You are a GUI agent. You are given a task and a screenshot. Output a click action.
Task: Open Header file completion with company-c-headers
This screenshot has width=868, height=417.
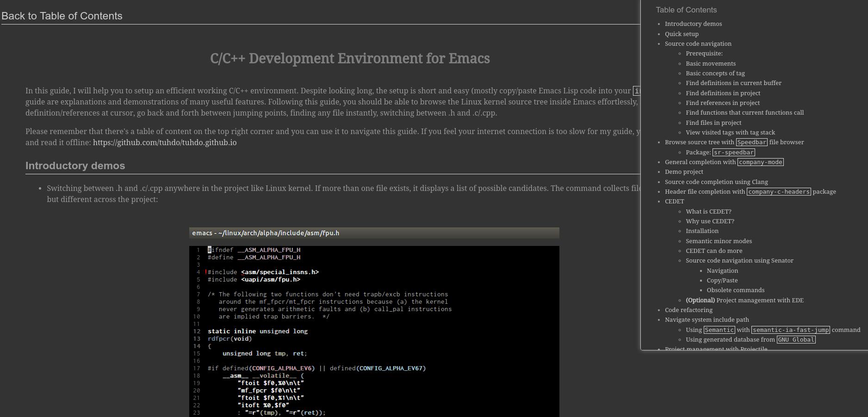[750, 192]
